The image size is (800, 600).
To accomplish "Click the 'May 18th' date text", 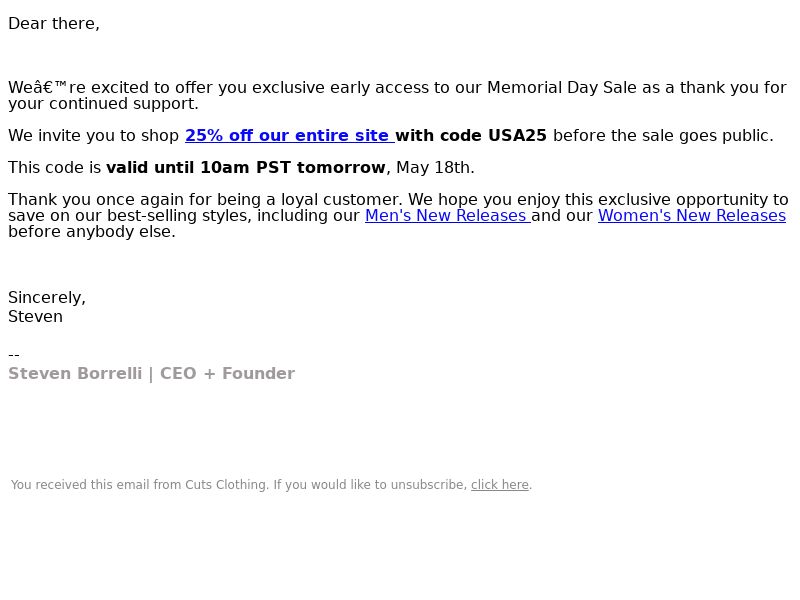I will (433, 168).
